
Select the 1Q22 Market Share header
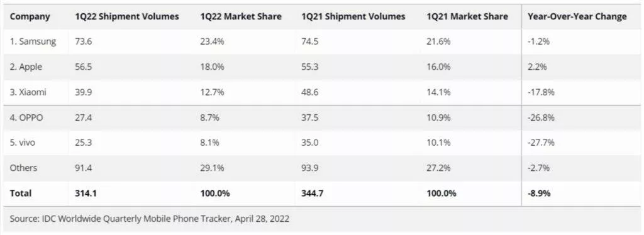coord(241,16)
